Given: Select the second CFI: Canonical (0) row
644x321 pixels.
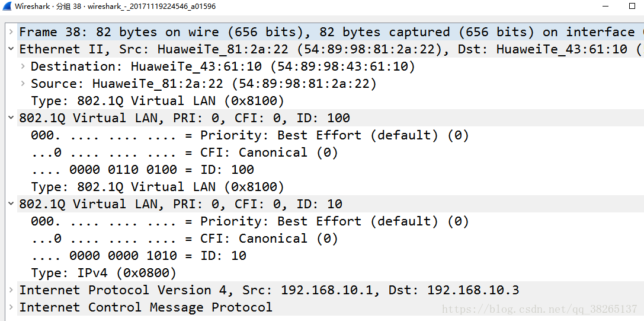Looking at the screenshot, I should tap(185, 239).
